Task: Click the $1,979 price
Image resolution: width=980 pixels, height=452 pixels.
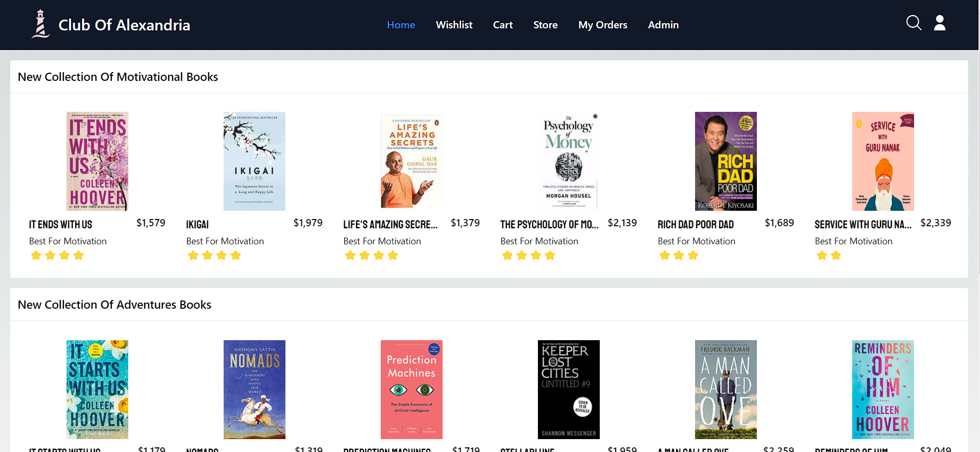Action: (308, 223)
